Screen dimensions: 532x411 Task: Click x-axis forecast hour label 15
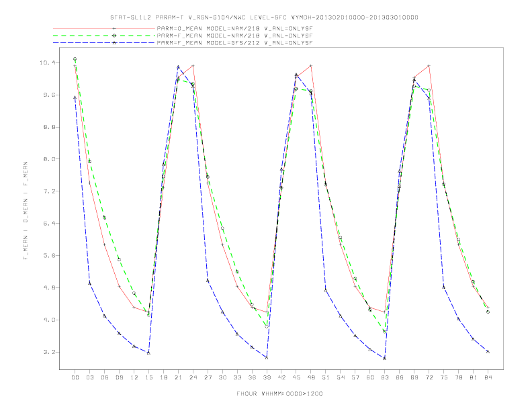(x=148, y=377)
